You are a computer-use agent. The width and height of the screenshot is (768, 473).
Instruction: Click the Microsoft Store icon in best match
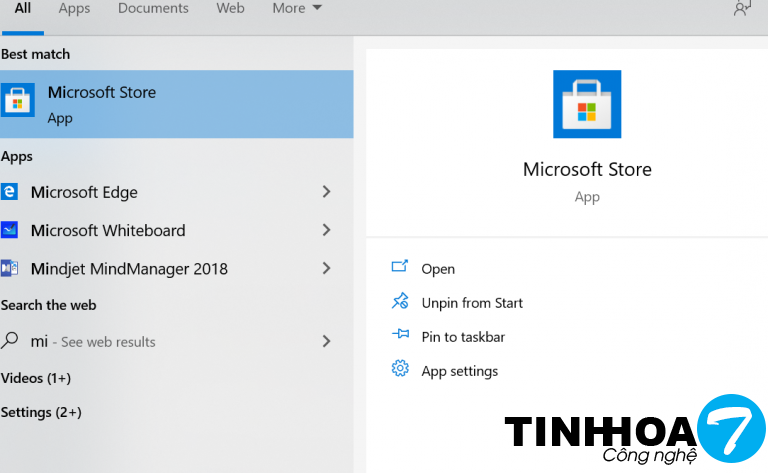[18, 103]
